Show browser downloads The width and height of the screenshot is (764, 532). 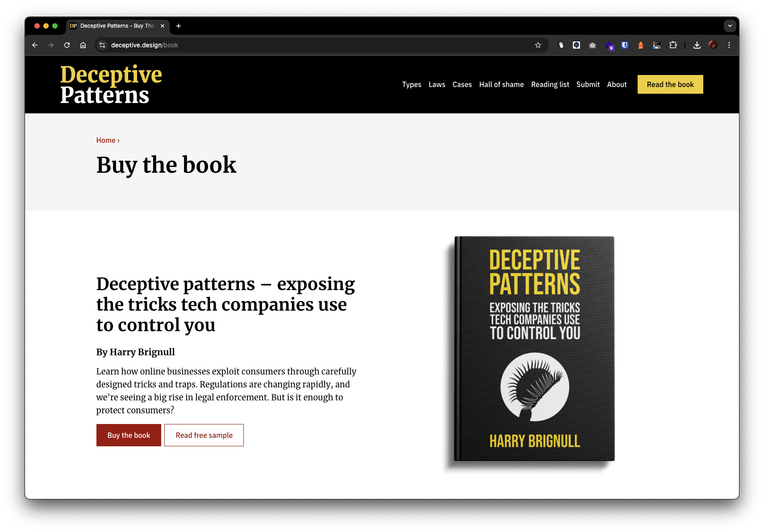[x=697, y=45]
